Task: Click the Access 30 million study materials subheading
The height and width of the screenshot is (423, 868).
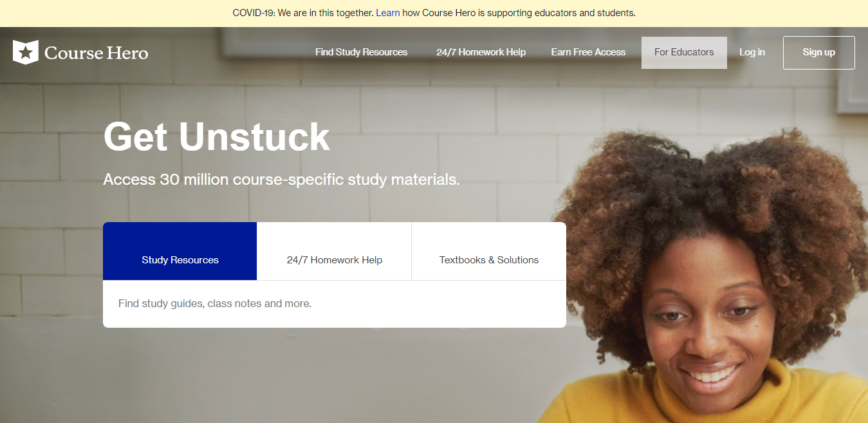Action: [281, 180]
